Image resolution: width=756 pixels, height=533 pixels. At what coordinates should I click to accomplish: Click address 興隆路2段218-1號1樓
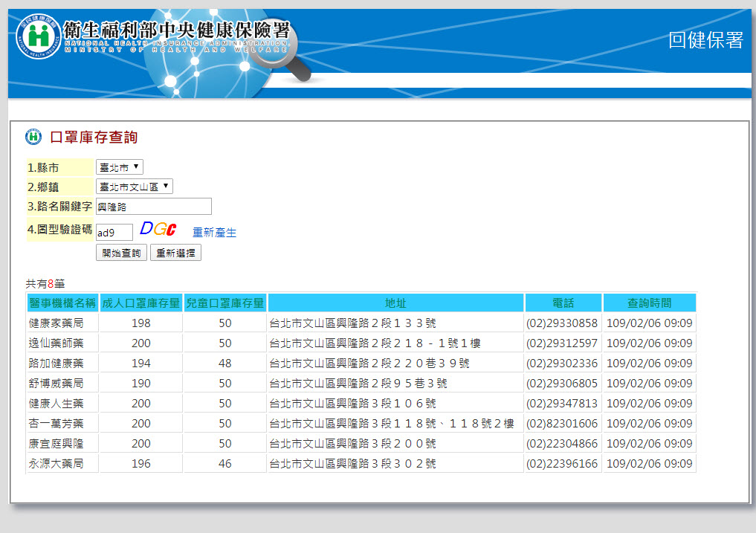tap(375, 343)
